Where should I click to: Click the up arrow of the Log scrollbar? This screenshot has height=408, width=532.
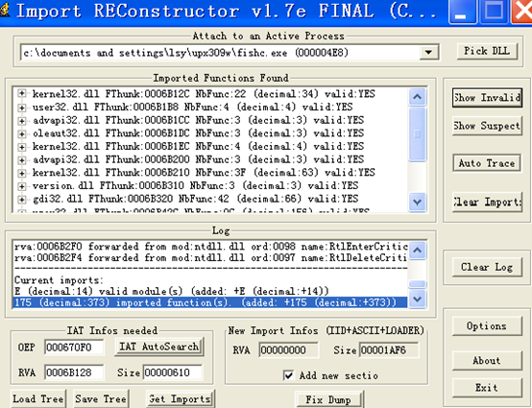point(417,251)
